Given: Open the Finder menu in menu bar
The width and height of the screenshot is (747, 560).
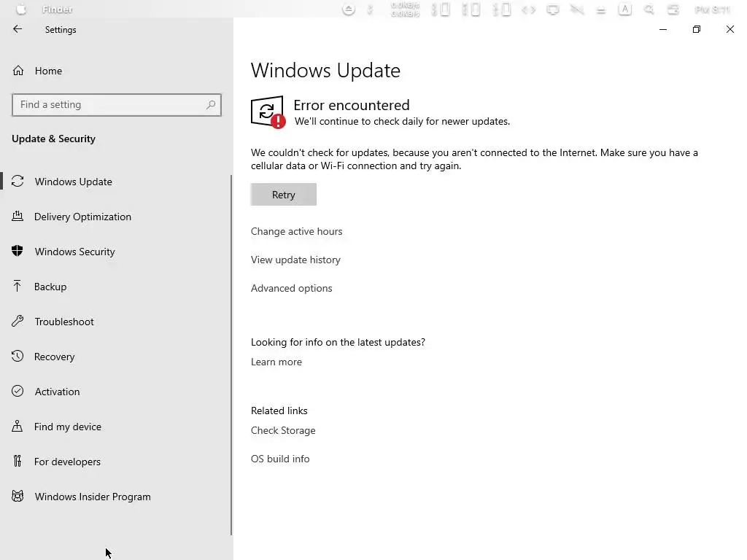Looking at the screenshot, I should tap(57, 9).
